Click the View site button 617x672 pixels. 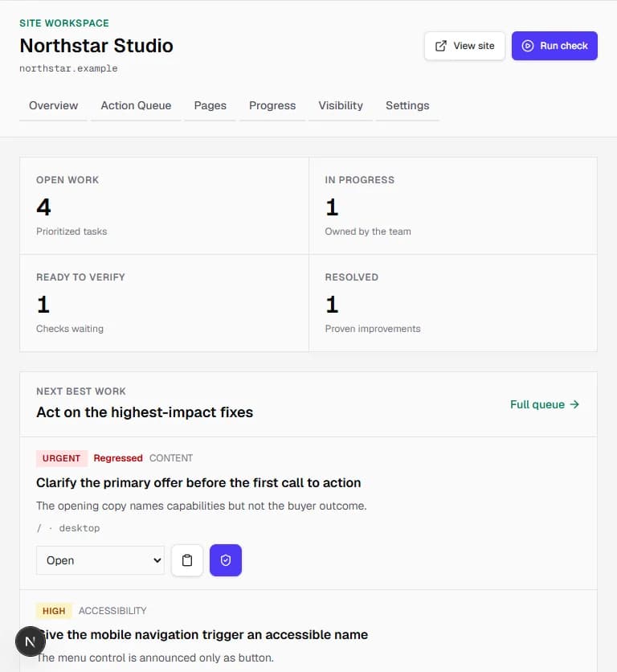click(464, 46)
